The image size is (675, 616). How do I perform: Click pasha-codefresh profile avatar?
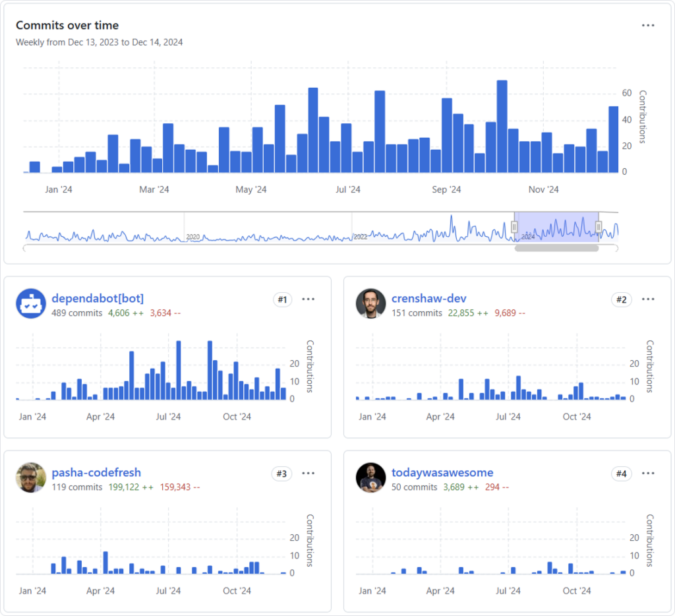pos(30,477)
